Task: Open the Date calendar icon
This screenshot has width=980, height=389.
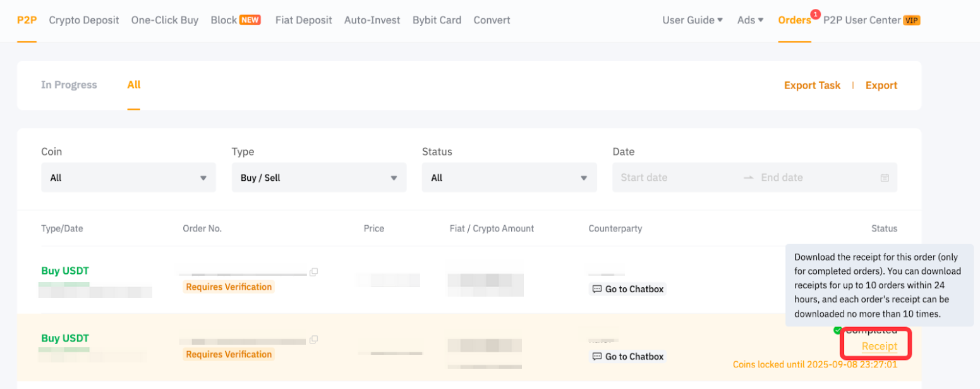Action: 885,178
